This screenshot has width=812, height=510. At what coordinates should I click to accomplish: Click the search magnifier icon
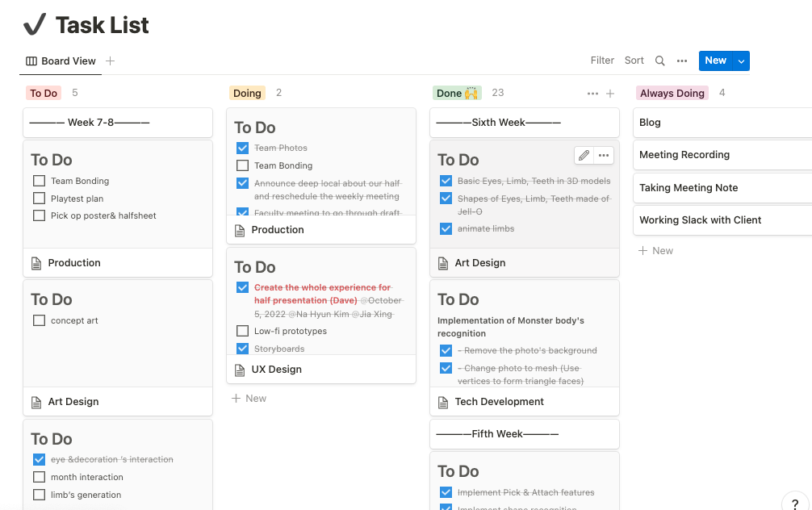(659, 61)
